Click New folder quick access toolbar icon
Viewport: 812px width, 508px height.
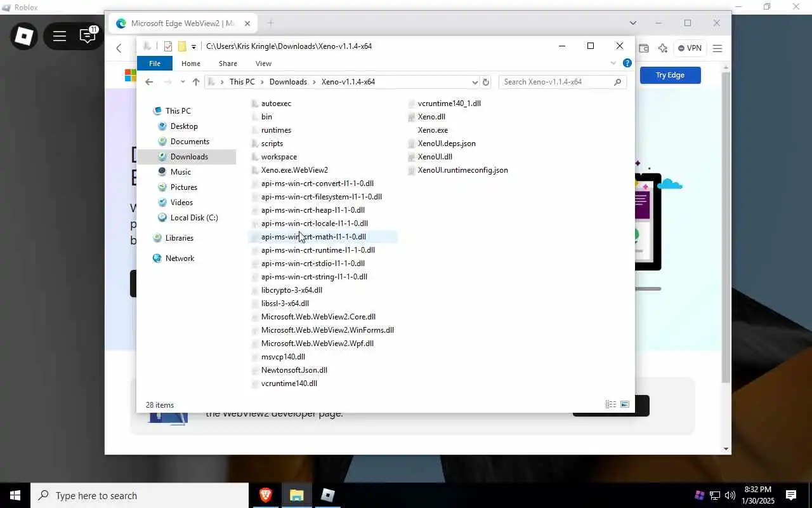(x=181, y=46)
